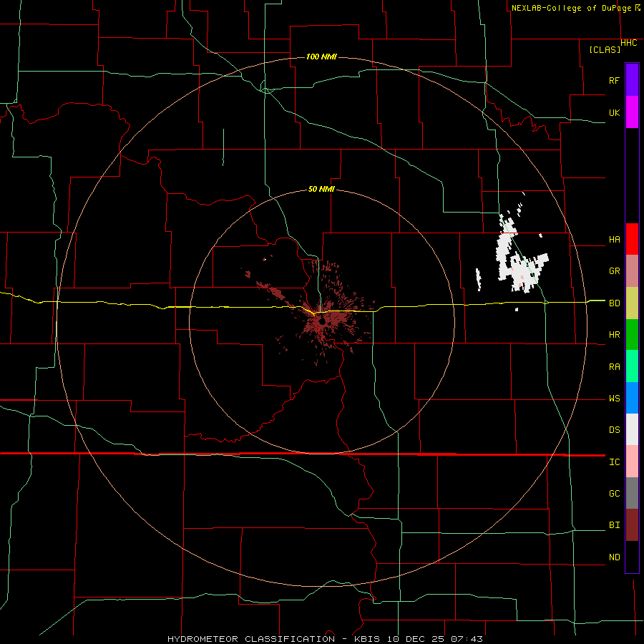This screenshot has height=644, width=644.
Task: Click the ND legend label
Action: (614, 557)
